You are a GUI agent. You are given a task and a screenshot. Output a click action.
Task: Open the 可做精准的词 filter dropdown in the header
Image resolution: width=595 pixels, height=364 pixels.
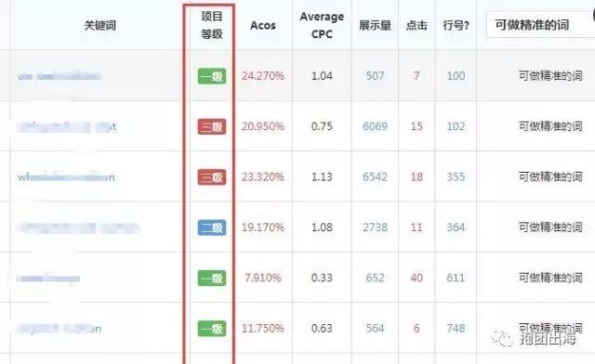click(x=540, y=25)
